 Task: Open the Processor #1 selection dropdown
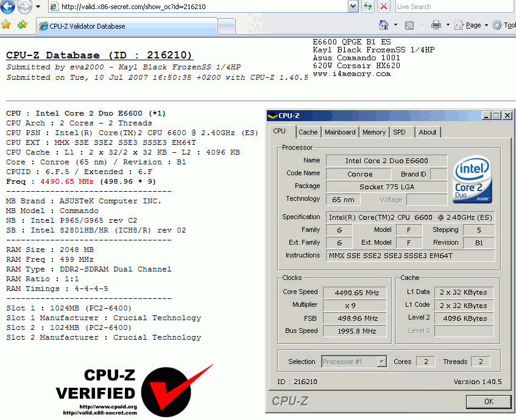[x=353, y=362]
